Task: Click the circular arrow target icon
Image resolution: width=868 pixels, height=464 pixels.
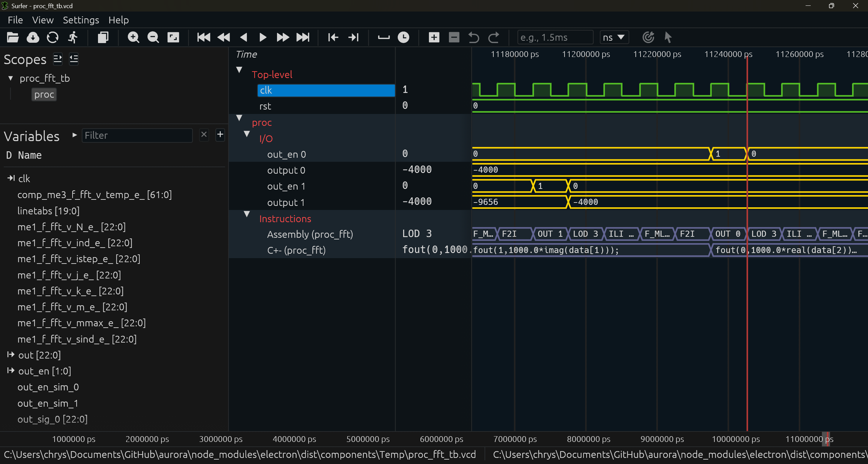Action: pyautogui.click(x=648, y=37)
